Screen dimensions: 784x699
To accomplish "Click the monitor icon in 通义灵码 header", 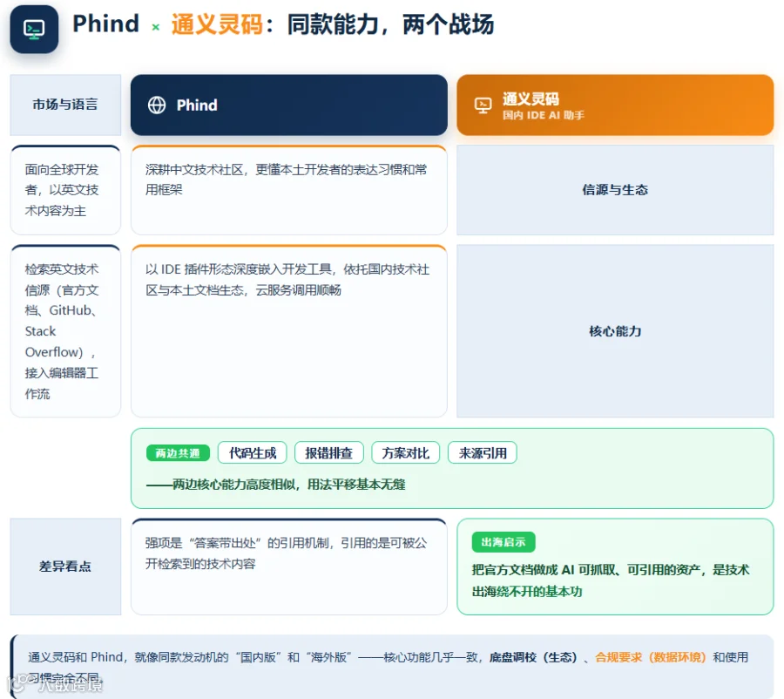I will pyautogui.click(x=483, y=105).
